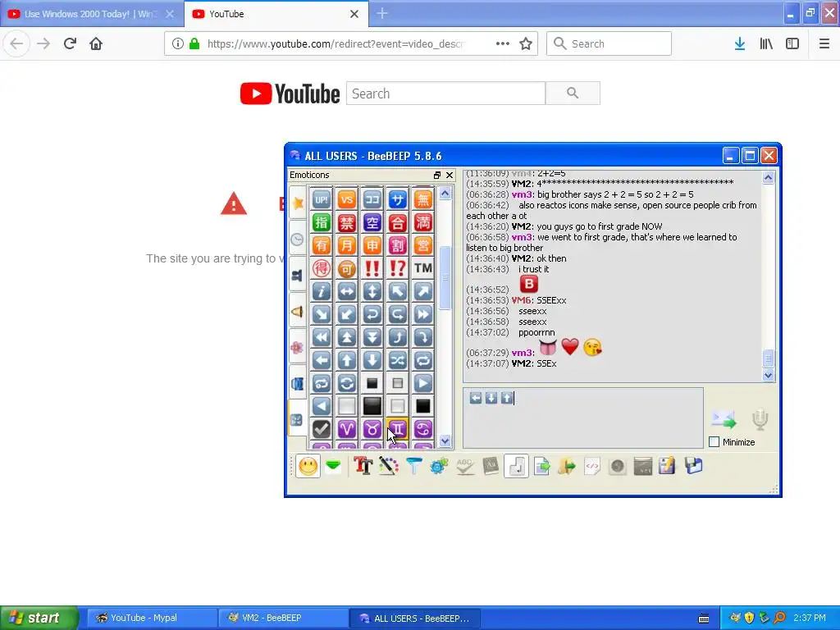This screenshot has height=630, width=840.
Task: Click the blue double floppy disk icon
Action: click(693, 466)
